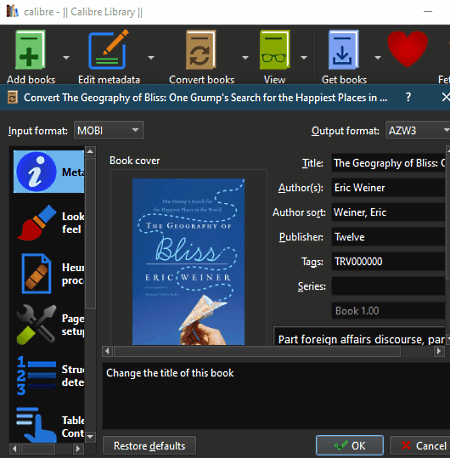Open the Output format AZW3 dropdown
The width and height of the screenshot is (450, 458).
(x=418, y=130)
